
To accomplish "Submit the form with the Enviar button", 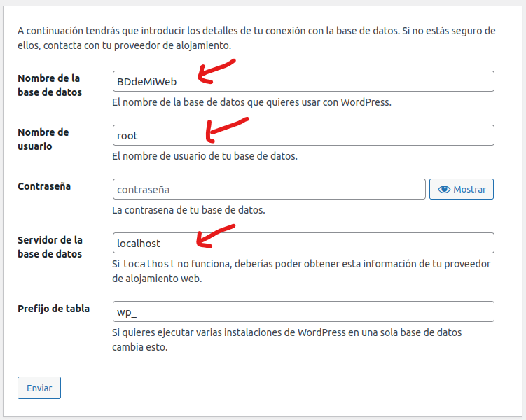I will (x=39, y=388).
